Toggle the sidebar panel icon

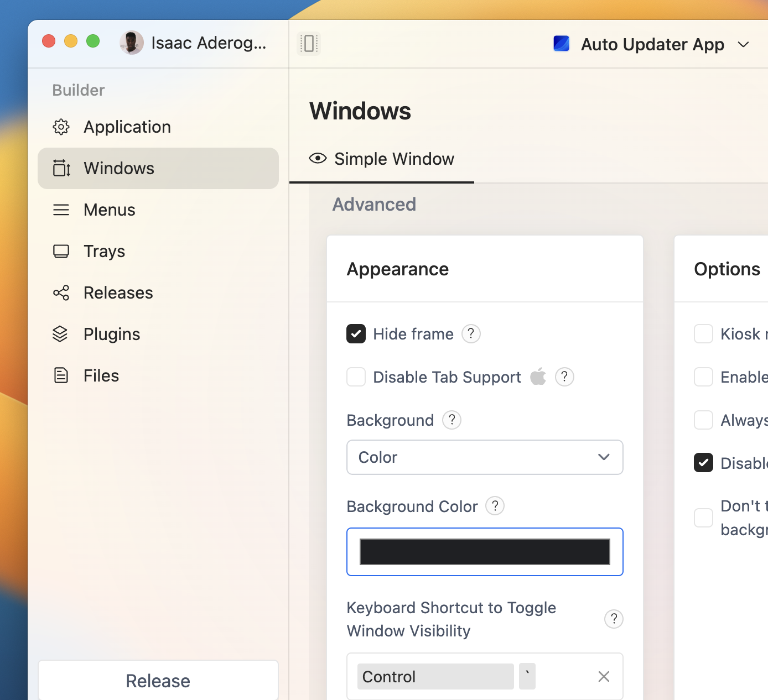(308, 43)
